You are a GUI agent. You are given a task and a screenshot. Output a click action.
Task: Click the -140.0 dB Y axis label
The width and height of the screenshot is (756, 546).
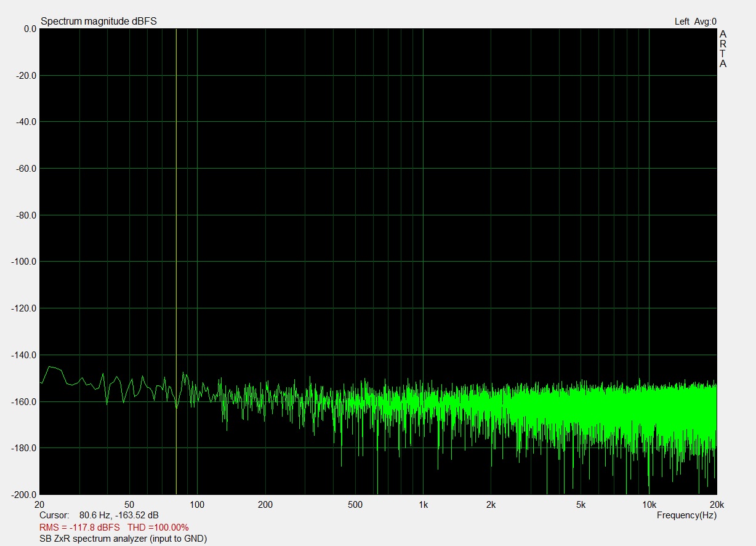point(25,355)
